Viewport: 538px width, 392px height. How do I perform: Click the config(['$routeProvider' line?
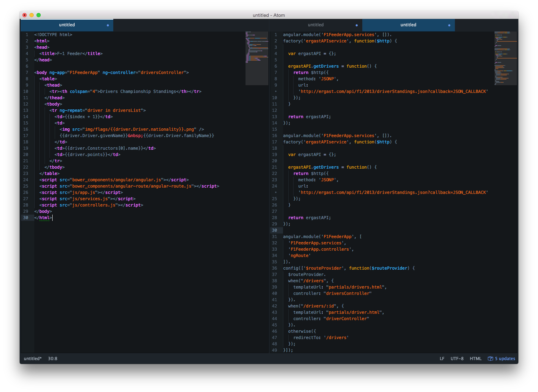click(x=349, y=268)
